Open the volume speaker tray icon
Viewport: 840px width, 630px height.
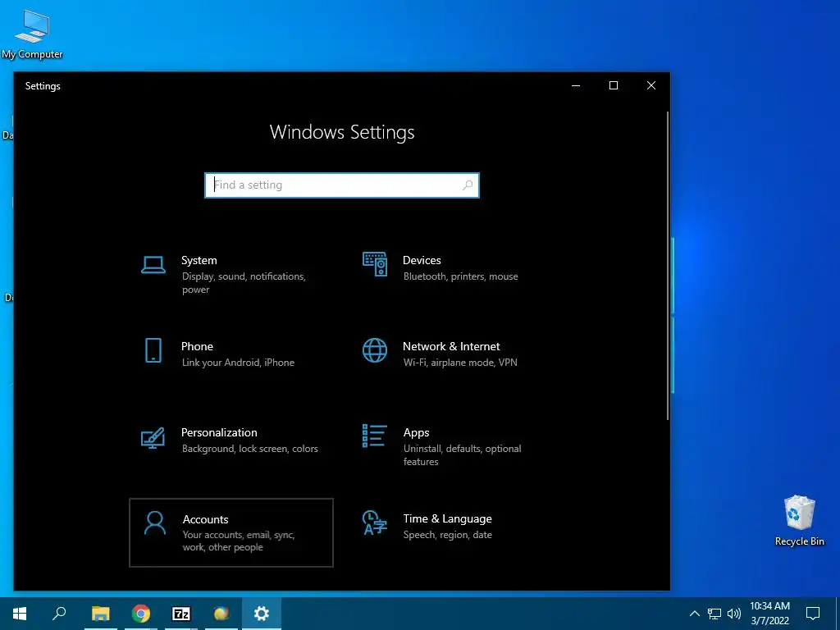tap(734, 614)
